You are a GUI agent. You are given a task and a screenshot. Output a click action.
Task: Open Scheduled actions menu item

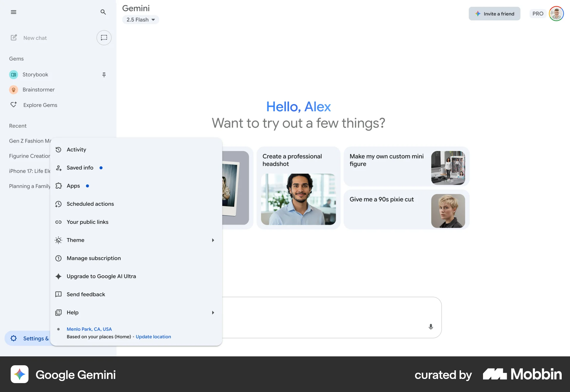point(90,204)
